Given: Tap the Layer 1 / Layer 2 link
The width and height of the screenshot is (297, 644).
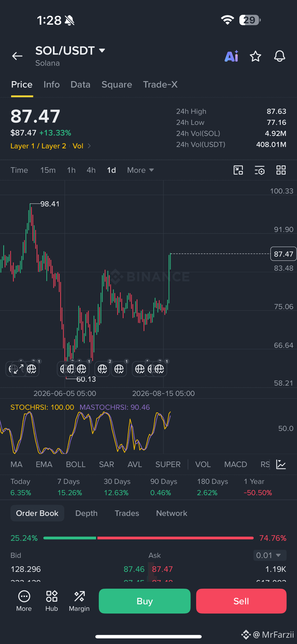Looking at the screenshot, I should click(38, 146).
